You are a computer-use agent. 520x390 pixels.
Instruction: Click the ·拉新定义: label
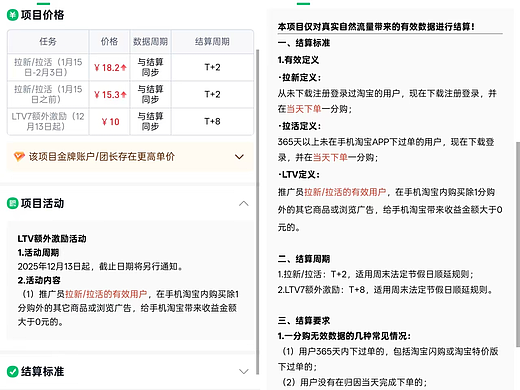click(299, 78)
